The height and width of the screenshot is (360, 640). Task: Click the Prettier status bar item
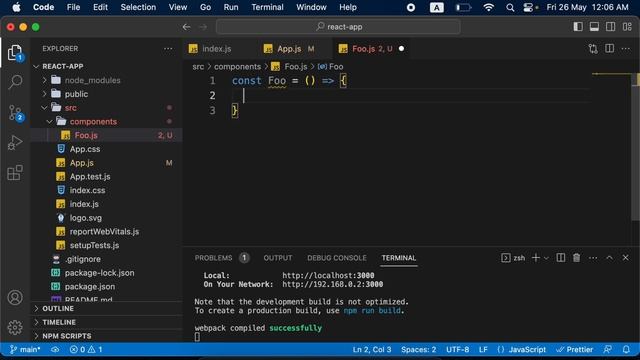(575, 350)
